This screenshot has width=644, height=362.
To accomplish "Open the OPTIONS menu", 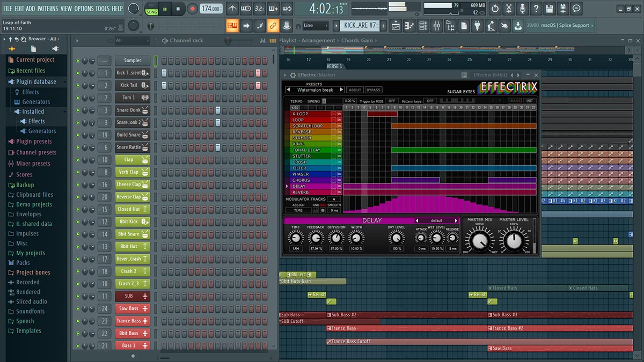I will click(84, 9).
